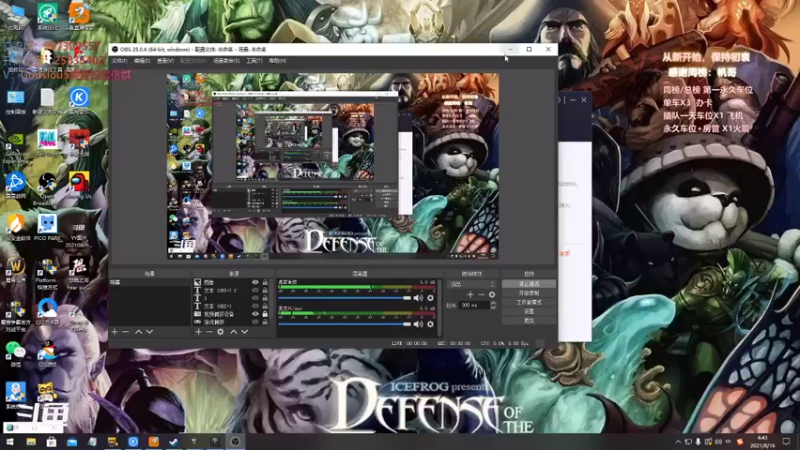Click OBS icon in taskbar
Viewport: 800px width, 450px height.
(235, 441)
